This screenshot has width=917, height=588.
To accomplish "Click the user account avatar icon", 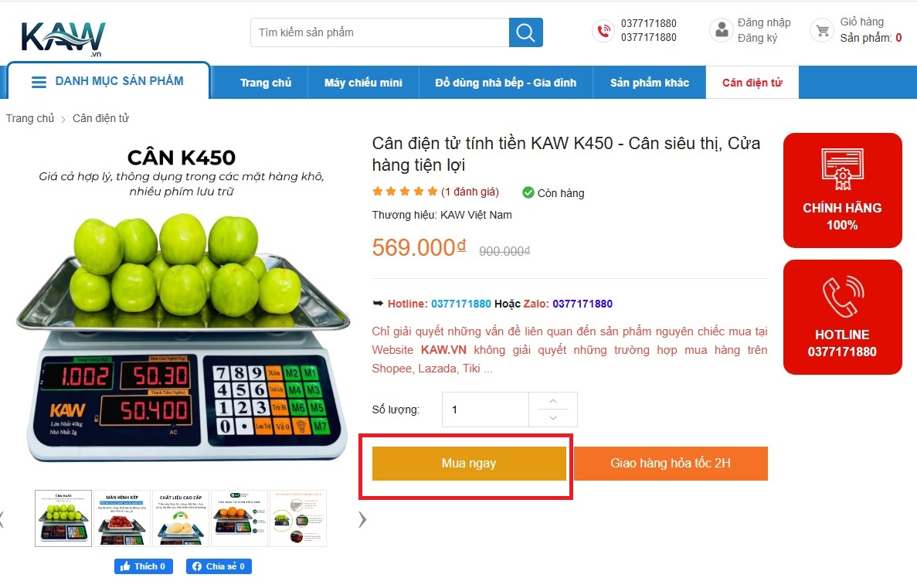I will point(722,30).
